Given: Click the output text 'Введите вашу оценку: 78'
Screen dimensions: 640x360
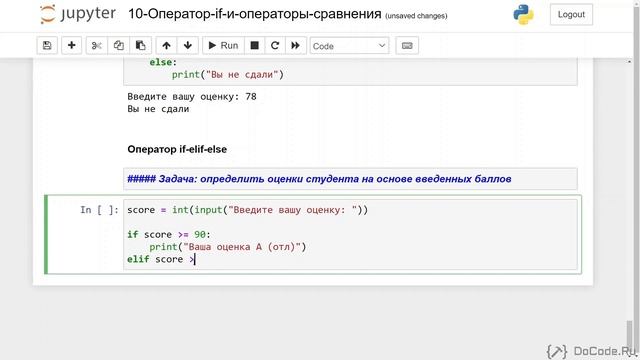Looking at the screenshot, I should pyautogui.click(x=192, y=97).
